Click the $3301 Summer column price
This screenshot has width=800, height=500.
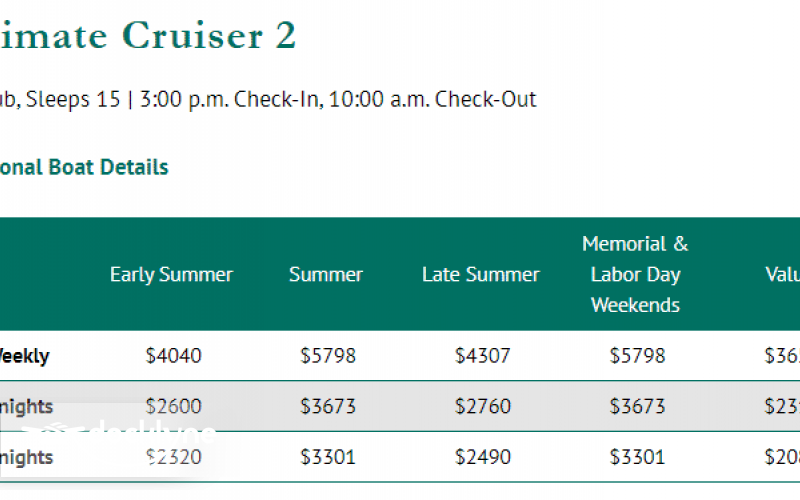click(x=327, y=458)
